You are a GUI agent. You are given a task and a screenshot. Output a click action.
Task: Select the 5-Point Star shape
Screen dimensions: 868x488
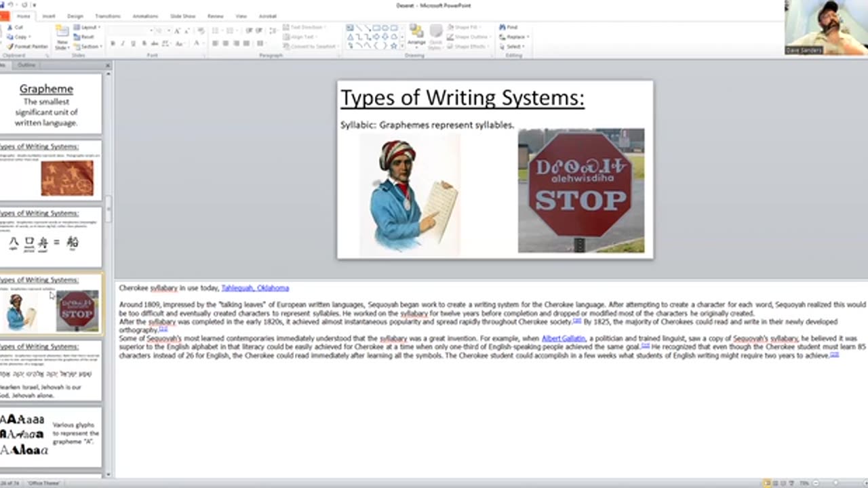[393, 45]
